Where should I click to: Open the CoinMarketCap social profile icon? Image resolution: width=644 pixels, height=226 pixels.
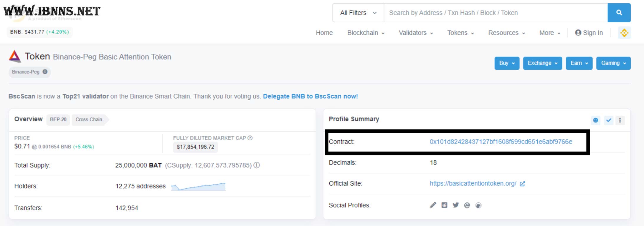click(467, 205)
